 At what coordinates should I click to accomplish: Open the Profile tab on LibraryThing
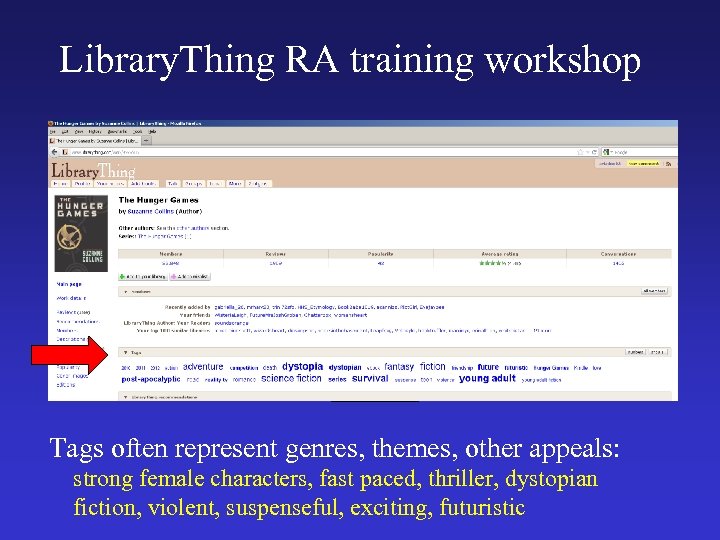coord(82,184)
